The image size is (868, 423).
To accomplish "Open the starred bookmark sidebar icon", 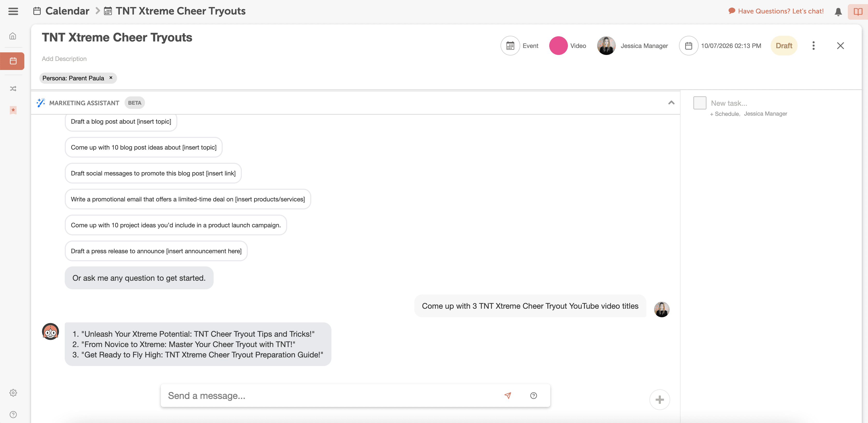I will click(13, 110).
